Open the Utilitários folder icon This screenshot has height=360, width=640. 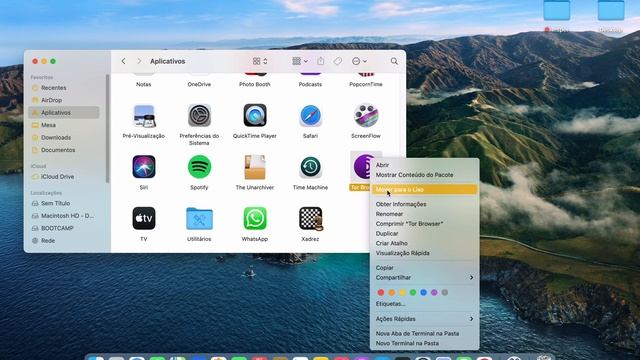(199, 218)
